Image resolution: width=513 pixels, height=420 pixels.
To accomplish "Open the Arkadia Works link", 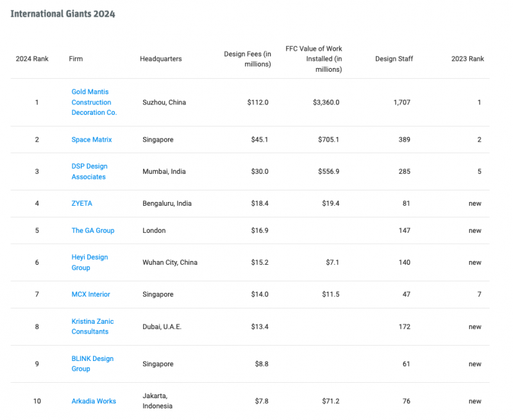I will pos(94,401).
